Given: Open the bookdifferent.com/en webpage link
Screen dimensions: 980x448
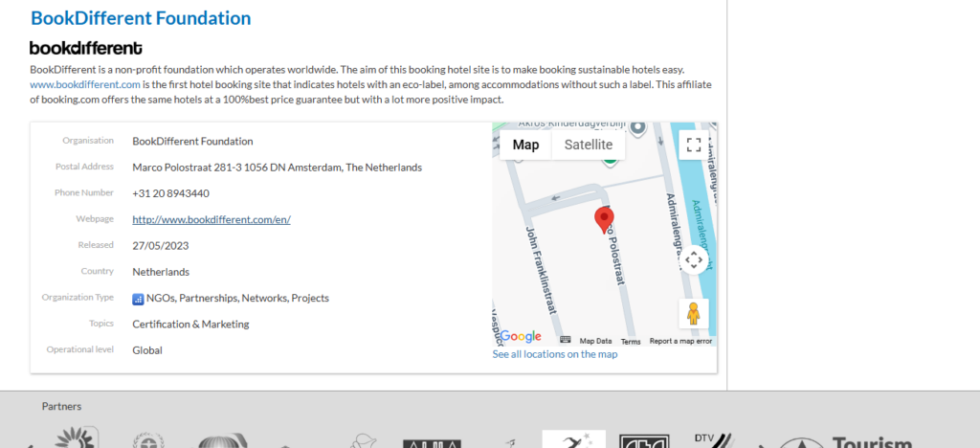Looking at the screenshot, I should point(211,219).
